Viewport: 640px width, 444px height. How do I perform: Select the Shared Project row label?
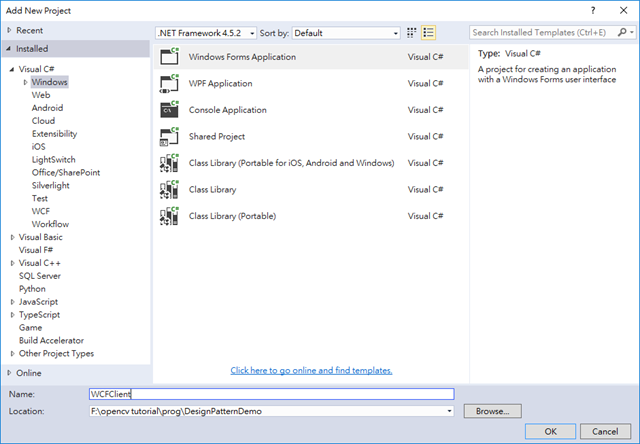click(x=217, y=136)
